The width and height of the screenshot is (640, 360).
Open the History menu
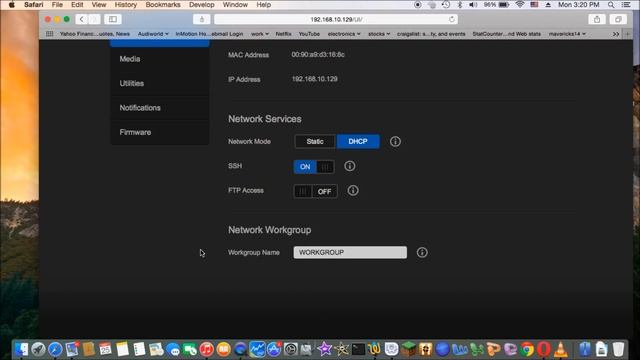coord(125,5)
